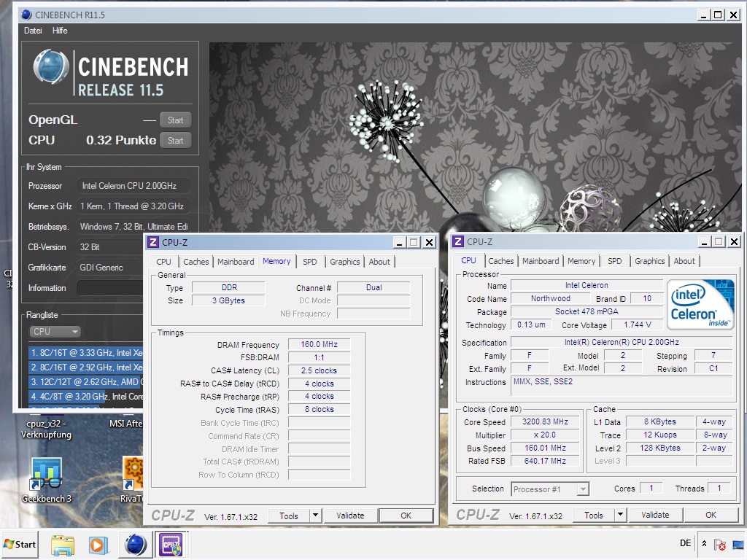
Task: Expand Tools dropdown arrow in left CPU-Z window
Action: [x=315, y=516]
